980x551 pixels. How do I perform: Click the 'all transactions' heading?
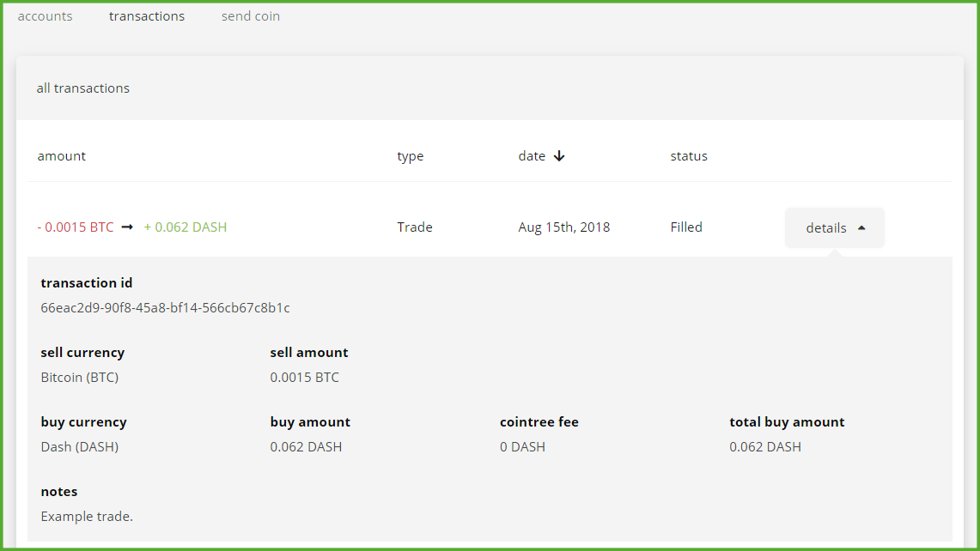[x=83, y=88]
